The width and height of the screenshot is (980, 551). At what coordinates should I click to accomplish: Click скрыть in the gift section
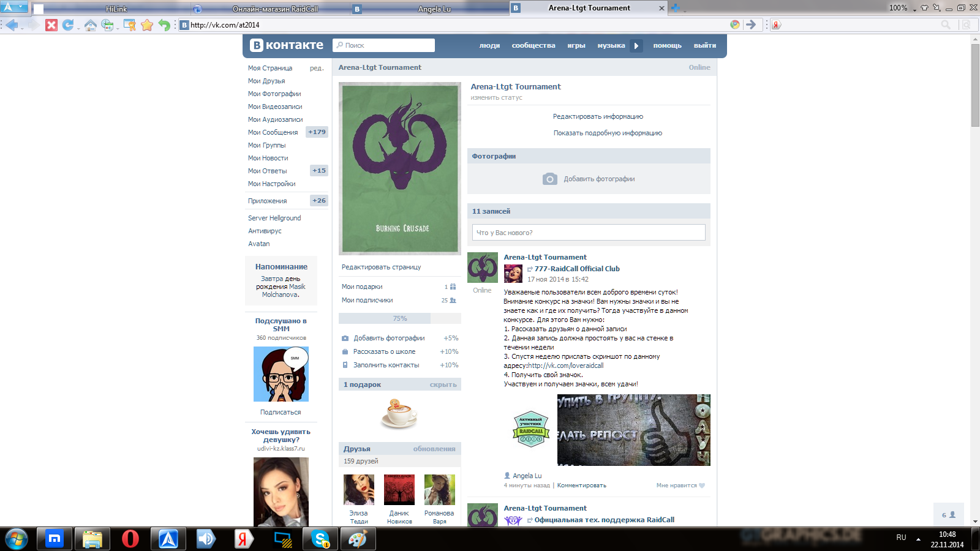pos(443,384)
